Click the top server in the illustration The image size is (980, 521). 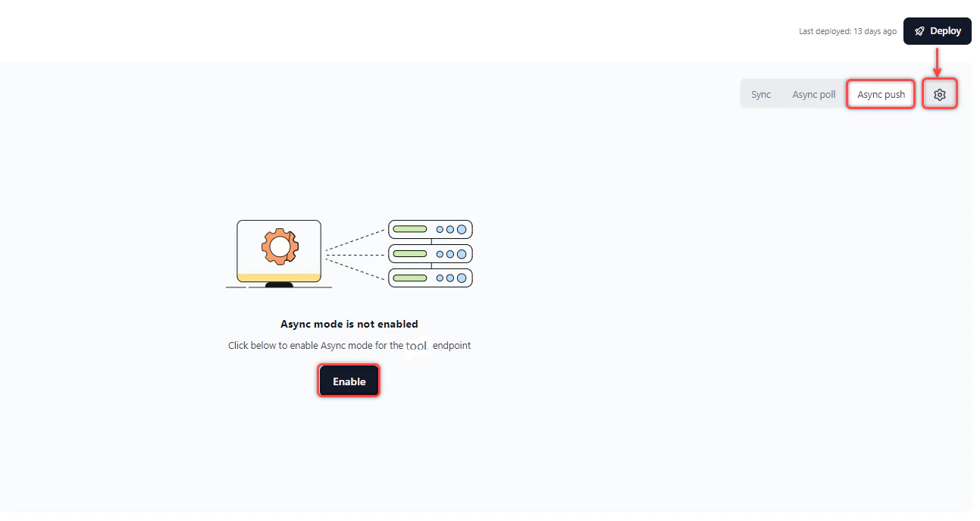point(430,228)
